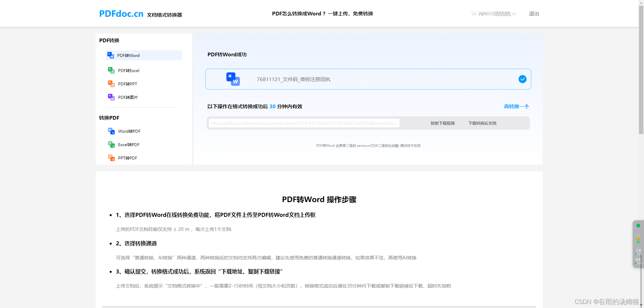Select Word转PDF menu item

click(x=129, y=131)
